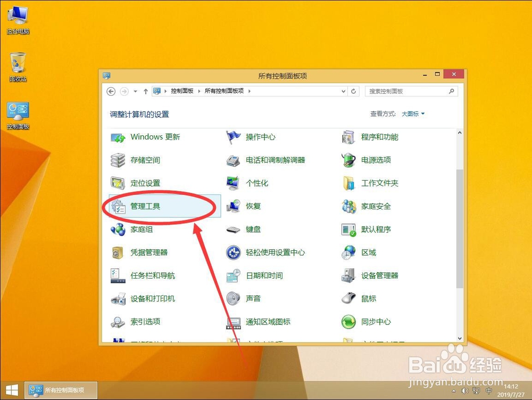Go back with the back arrow
Image resolution: width=532 pixels, height=400 pixels.
pos(111,91)
